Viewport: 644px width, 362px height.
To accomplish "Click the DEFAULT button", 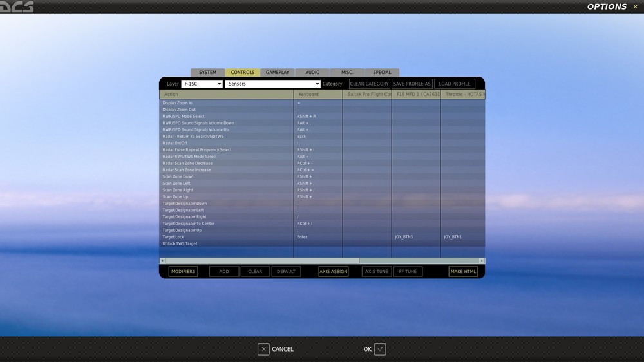I will tap(287, 272).
